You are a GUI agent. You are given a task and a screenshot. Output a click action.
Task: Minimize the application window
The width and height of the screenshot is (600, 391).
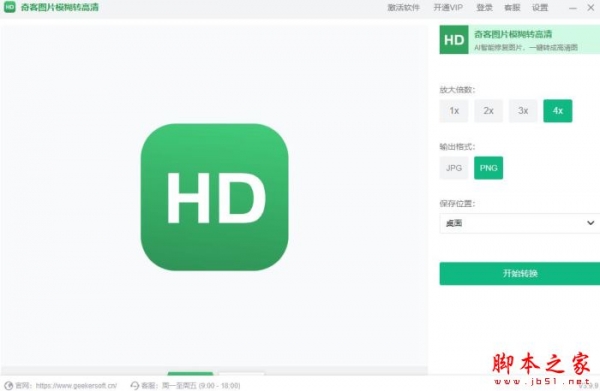[572, 8]
